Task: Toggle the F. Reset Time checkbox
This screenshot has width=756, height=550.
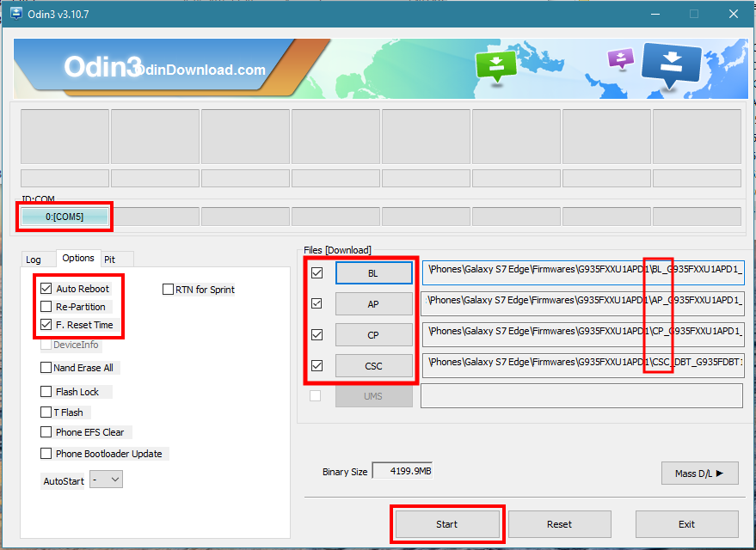Action: point(46,325)
